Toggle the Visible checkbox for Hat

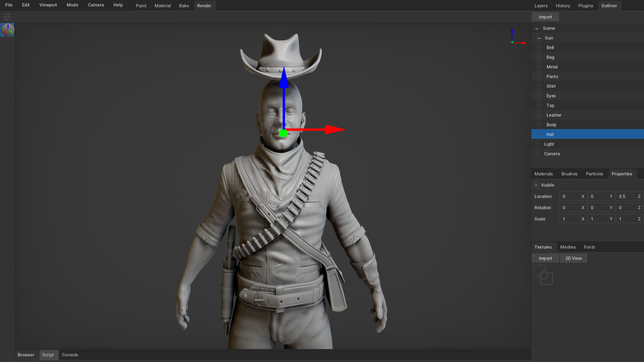click(536, 185)
